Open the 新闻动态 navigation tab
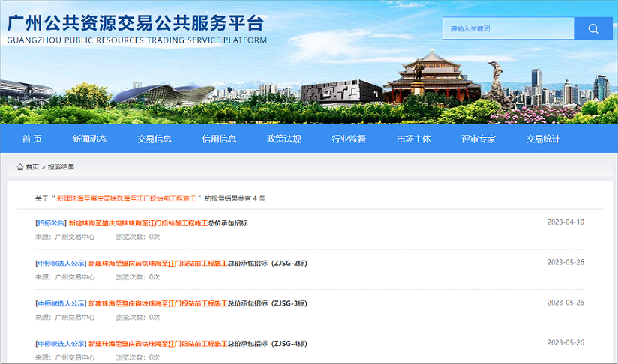 89,139
